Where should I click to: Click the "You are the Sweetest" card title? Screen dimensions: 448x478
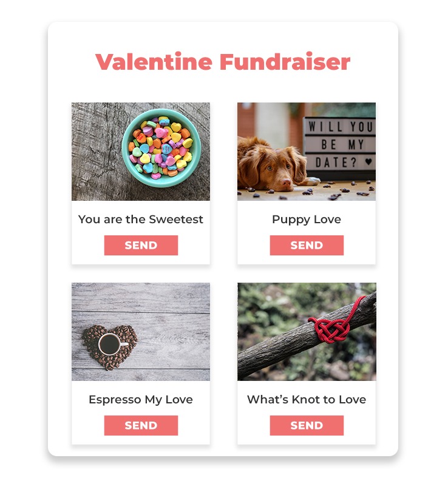pyautogui.click(x=141, y=219)
